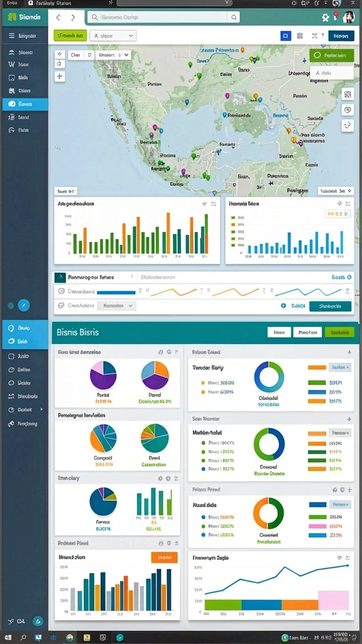Screen dimensions: 362x644
Task: Select the blue square view icon in toolbar
Action: pos(286,36)
